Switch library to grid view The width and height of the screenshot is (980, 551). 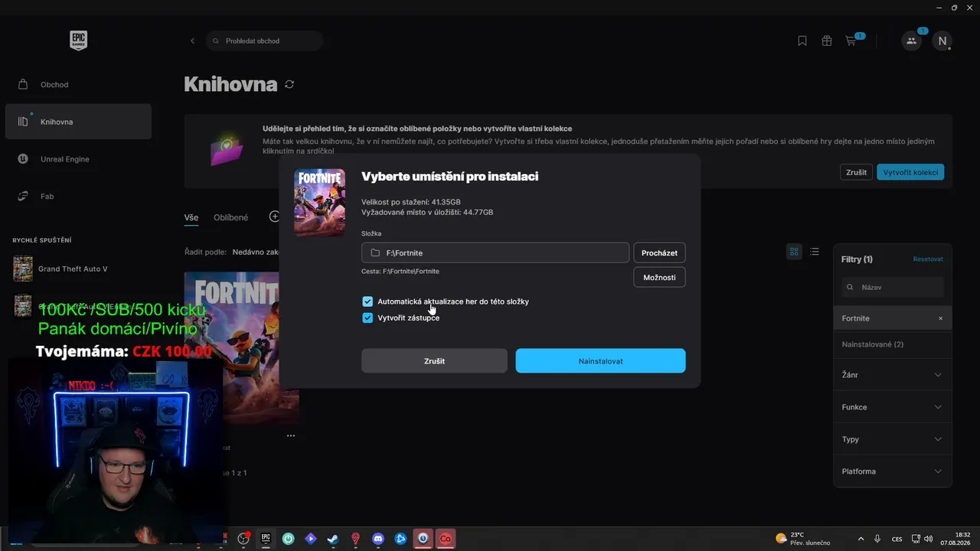coord(795,252)
